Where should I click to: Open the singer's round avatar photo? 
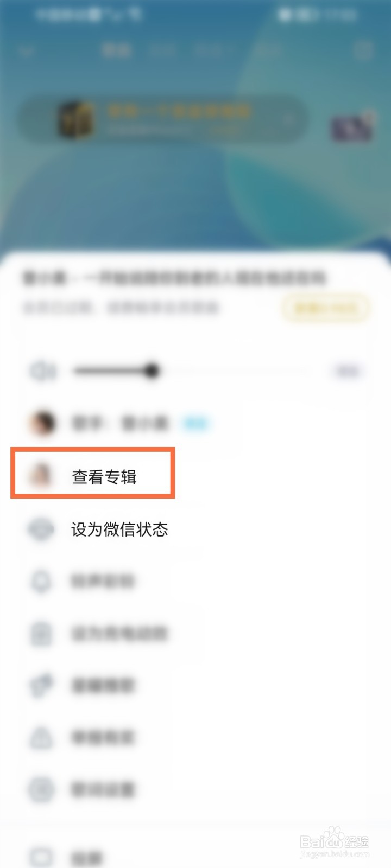pos(42,423)
